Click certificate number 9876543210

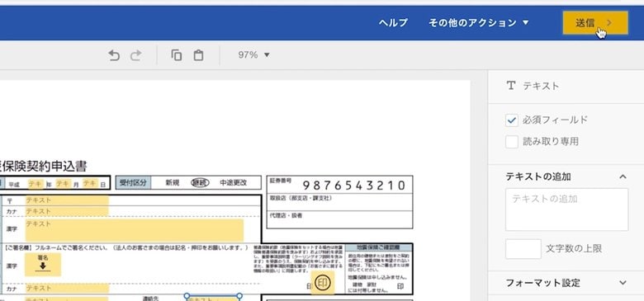354,186
